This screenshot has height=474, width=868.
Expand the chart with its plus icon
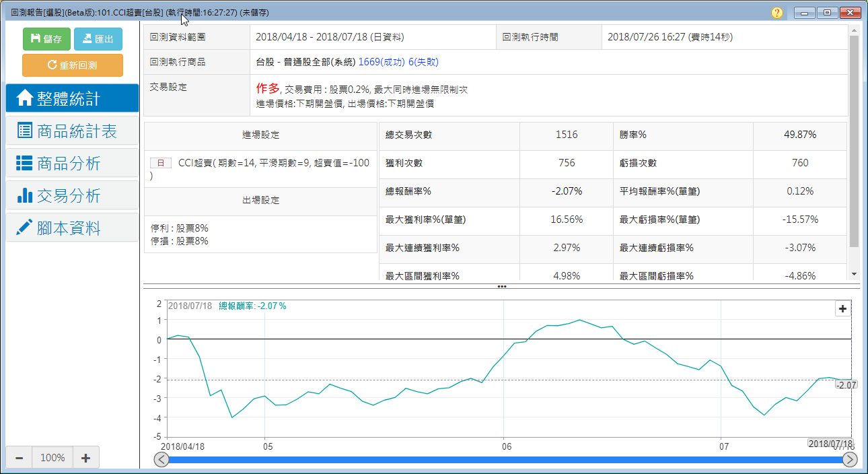842,309
